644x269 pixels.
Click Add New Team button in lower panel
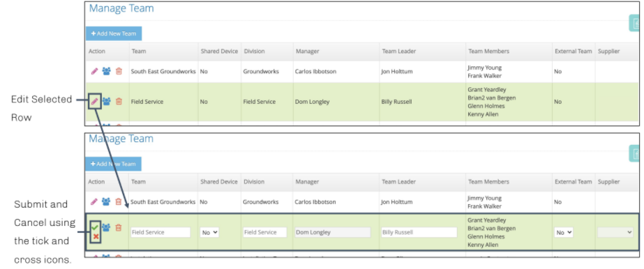[x=113, y=164]
